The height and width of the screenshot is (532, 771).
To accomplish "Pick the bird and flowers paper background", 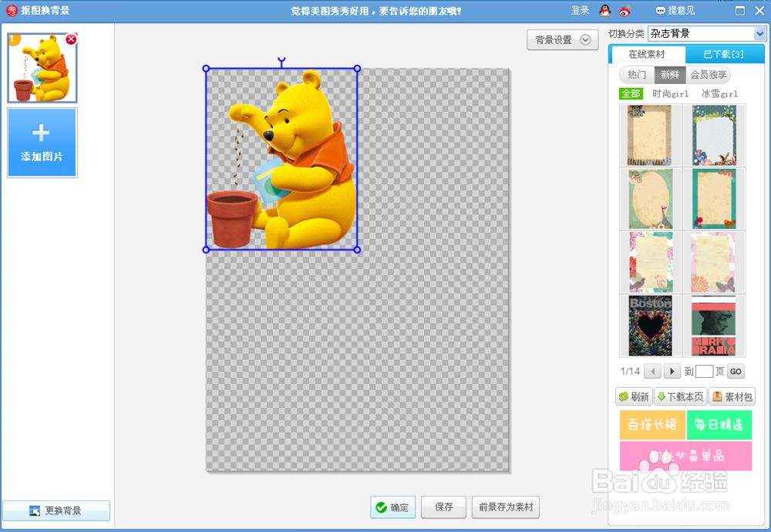I will click(650, 262).
